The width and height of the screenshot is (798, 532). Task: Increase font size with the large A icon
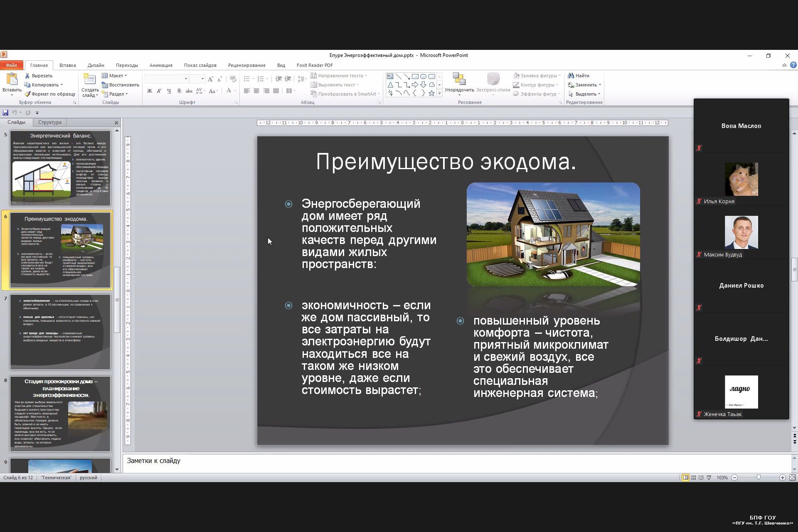pyautogui.click(x=210, y=79)
